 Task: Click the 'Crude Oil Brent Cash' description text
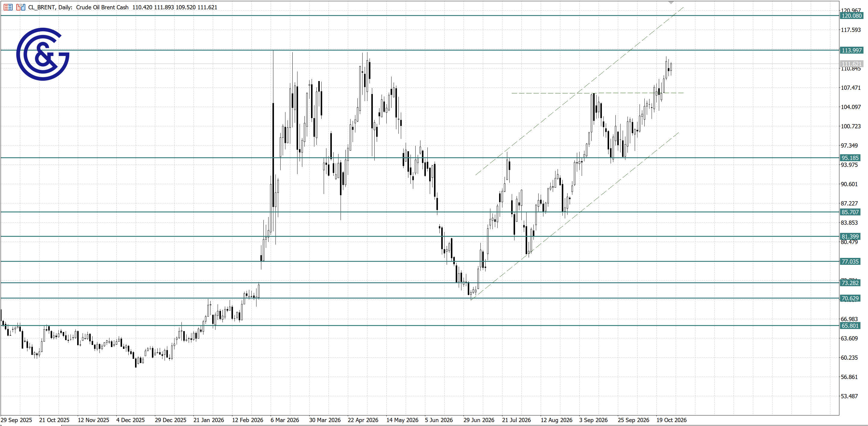coord(102,7)
